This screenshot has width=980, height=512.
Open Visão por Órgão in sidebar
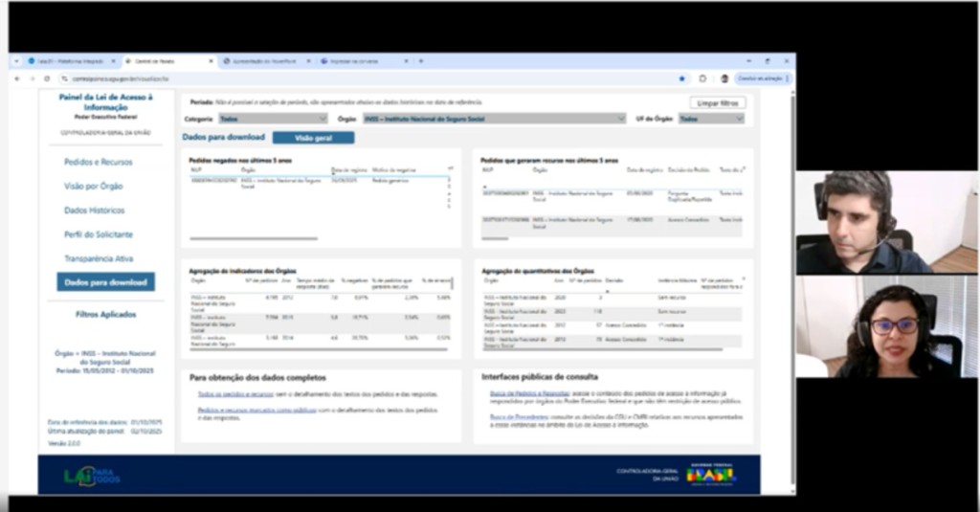93,187
